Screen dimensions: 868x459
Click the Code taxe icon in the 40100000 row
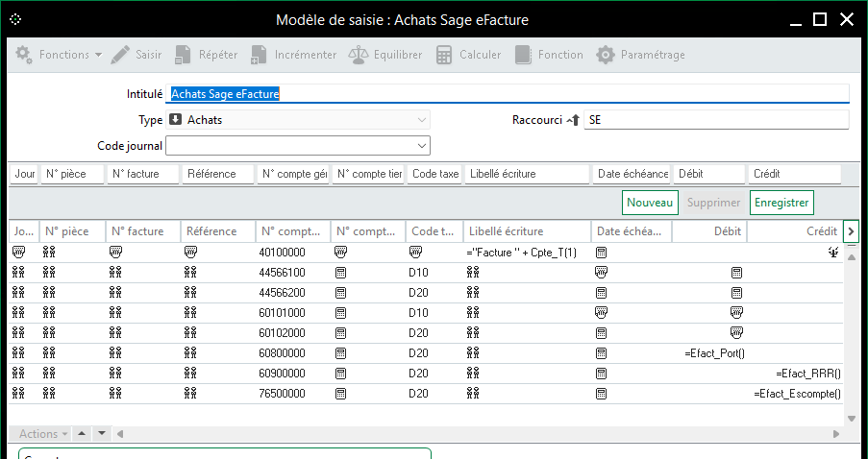click(x=415, y=253)
